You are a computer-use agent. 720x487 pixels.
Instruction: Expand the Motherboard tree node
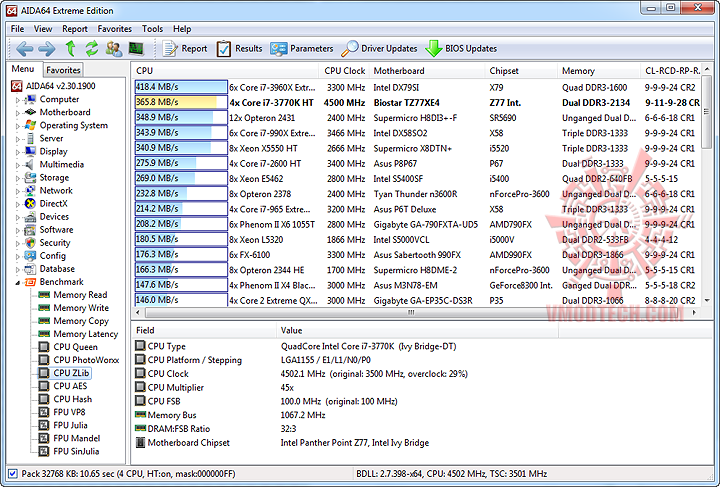point(18,112)
